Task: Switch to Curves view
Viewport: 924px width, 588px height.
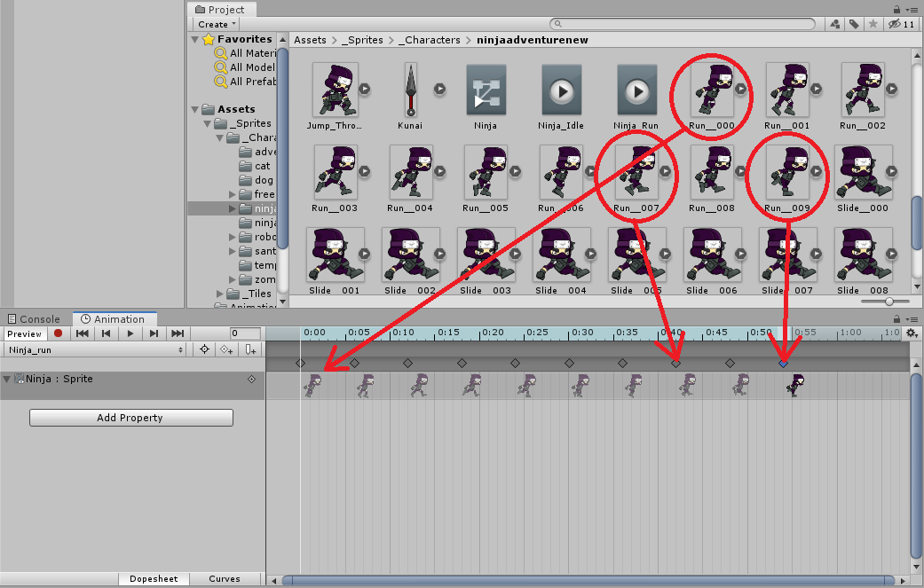Action: pyautogui.click(x=225, y=578)
